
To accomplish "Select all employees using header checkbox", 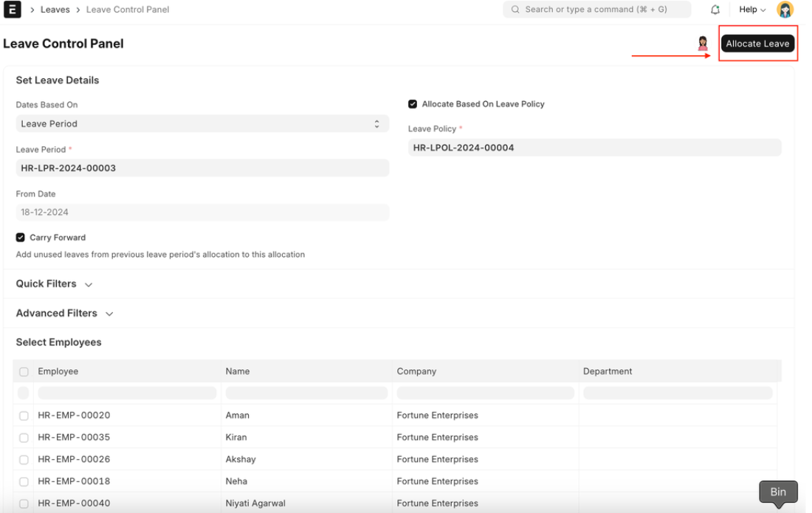I will [24, 371].
